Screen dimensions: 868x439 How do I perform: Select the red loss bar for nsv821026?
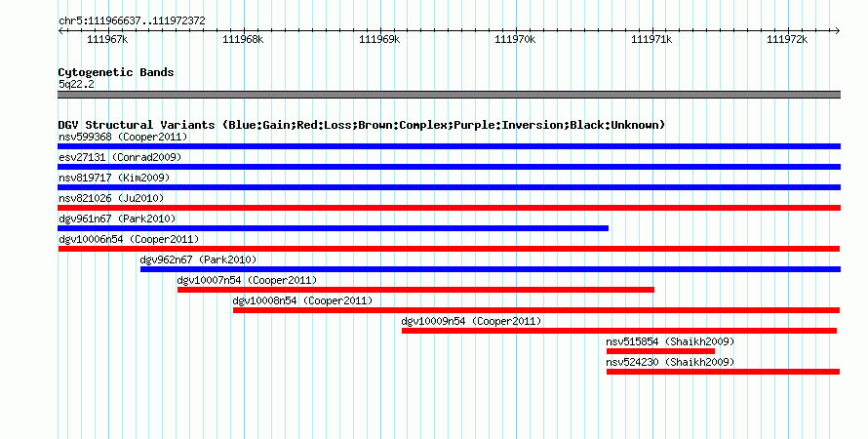click(449, 208)
